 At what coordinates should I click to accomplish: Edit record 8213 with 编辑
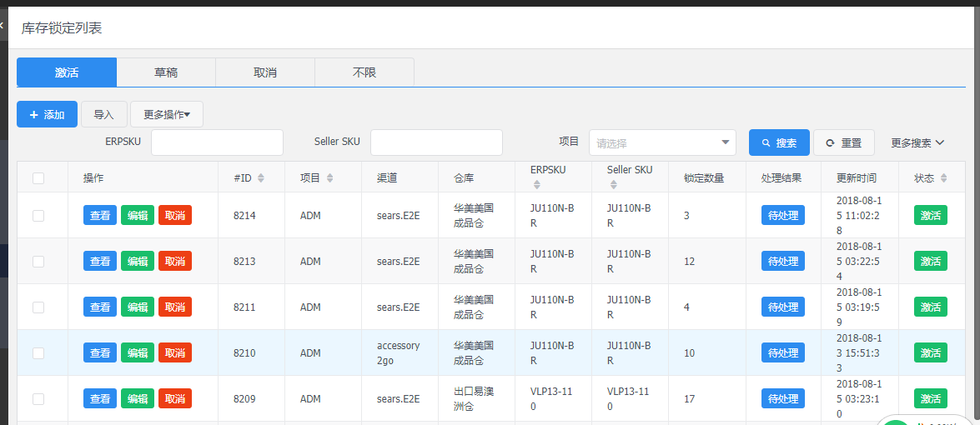pyautogui.click(x=138, y=261)
